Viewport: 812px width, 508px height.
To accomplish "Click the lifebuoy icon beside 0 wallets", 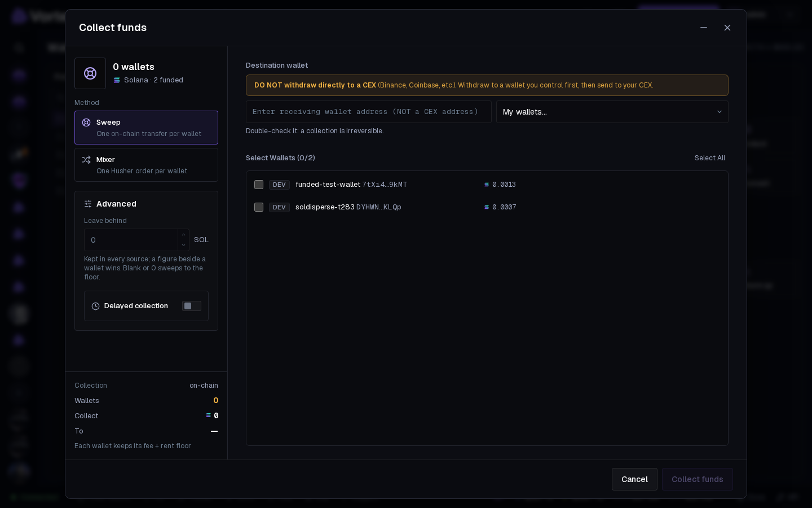I will [90, 73].
